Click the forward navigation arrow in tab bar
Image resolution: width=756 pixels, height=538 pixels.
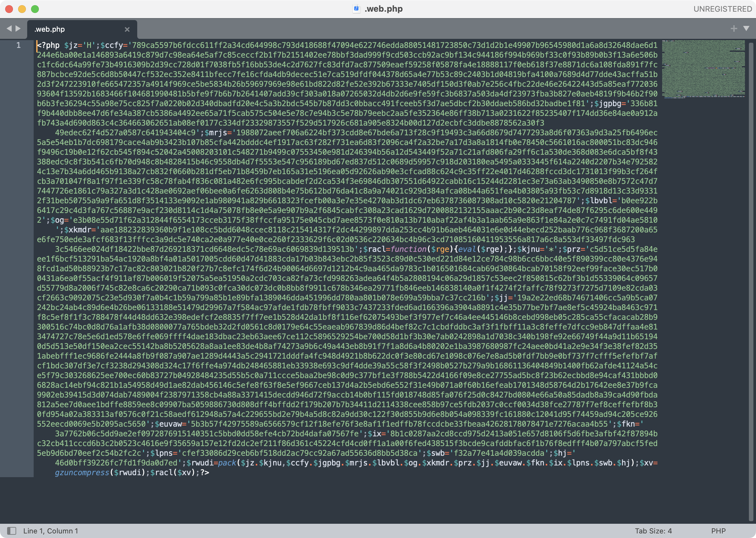18,28
